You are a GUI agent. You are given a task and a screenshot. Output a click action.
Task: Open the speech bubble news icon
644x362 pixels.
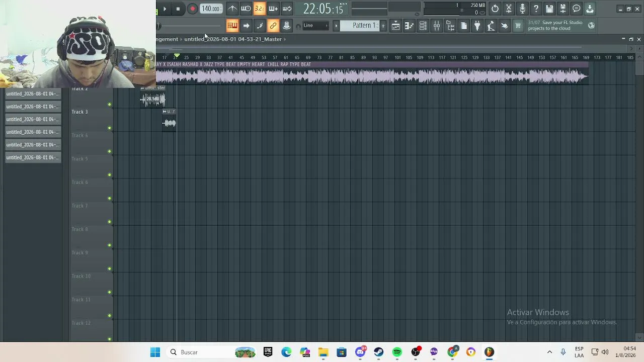(577, 9)
